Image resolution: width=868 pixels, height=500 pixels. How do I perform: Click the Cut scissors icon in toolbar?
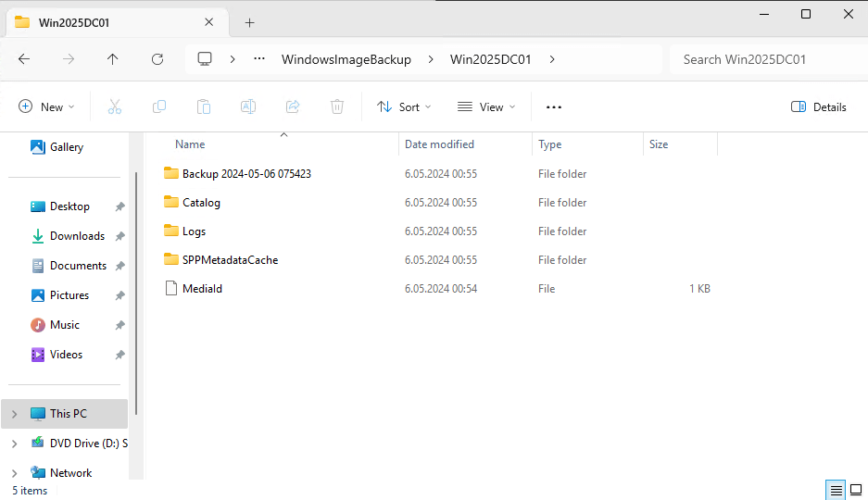(115, 107)
